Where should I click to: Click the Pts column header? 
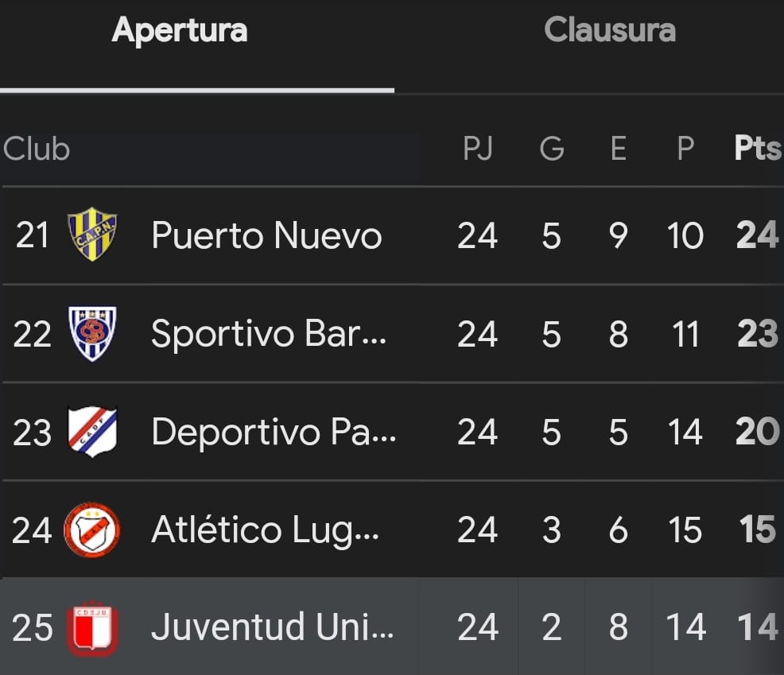point(756,149)
